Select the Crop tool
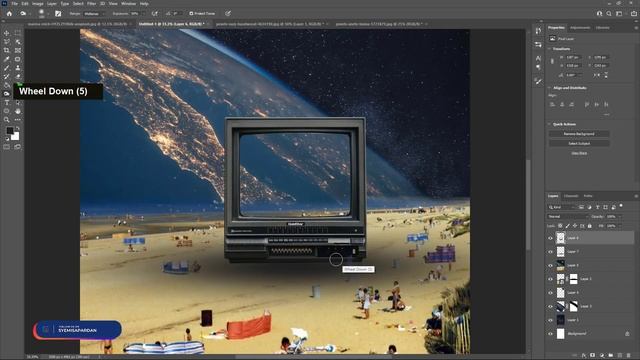Viewport: 640px width, 360px height. (7, 51)
